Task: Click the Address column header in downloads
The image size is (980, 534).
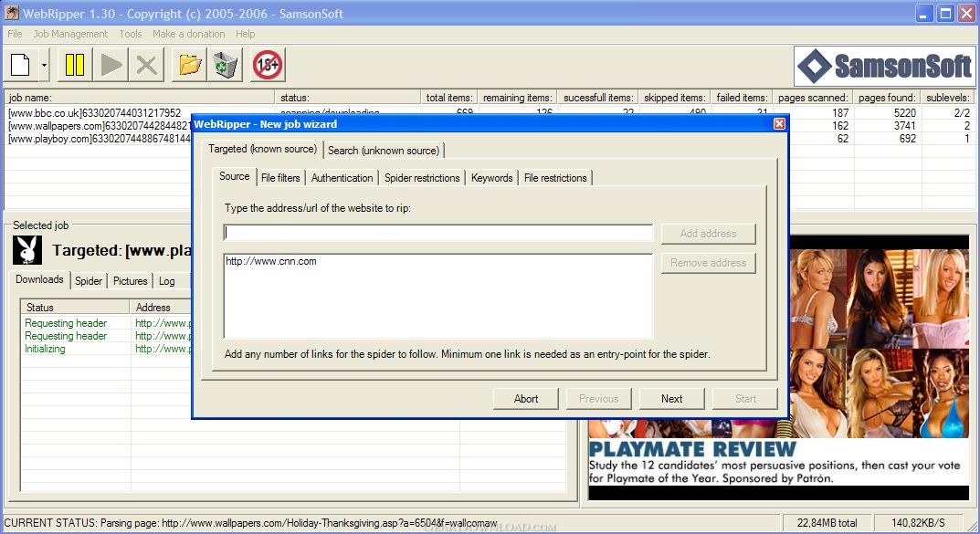Action: (161, 308)
